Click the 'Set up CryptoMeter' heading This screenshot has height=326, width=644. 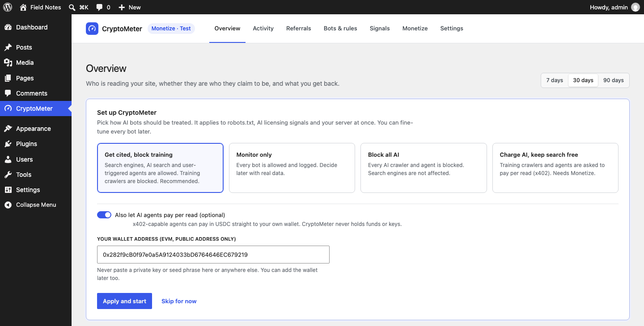point(127,113)
